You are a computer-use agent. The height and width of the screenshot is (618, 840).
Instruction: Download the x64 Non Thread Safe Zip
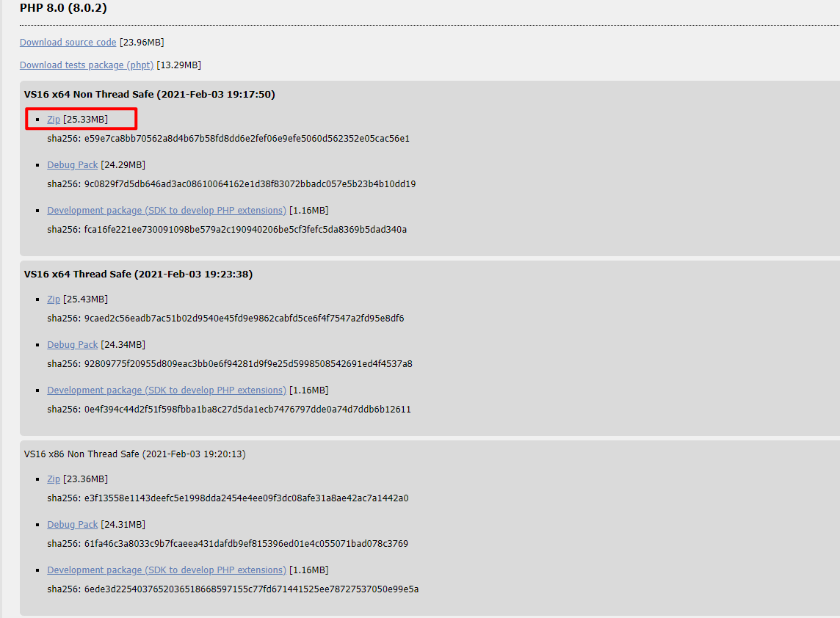pos(54,120)
